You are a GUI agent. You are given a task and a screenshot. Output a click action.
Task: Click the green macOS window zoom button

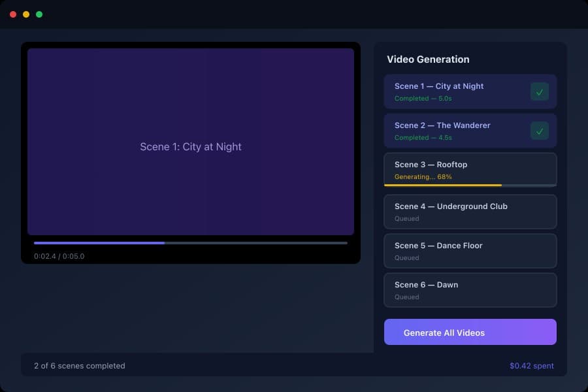39,13
